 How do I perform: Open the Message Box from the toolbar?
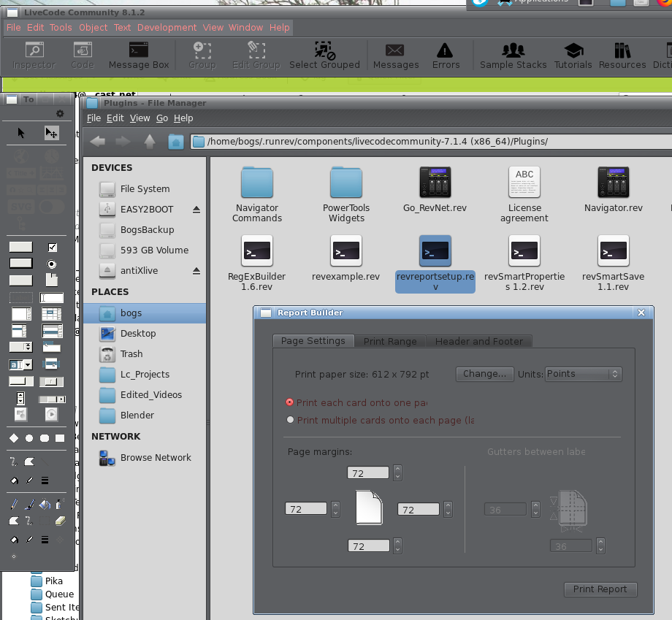click(x=139, y=56)
